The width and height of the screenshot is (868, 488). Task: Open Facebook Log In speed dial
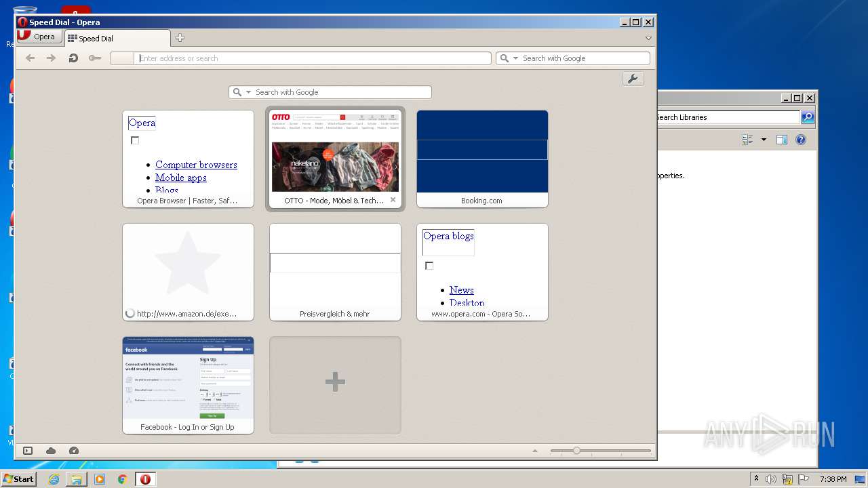188,385
